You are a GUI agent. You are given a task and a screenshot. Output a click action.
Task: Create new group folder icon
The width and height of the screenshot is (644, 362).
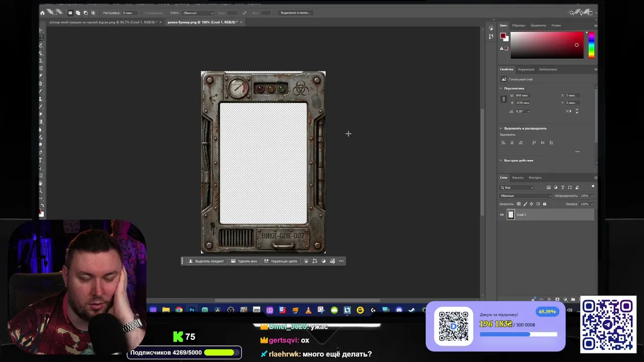pos(573,300)
